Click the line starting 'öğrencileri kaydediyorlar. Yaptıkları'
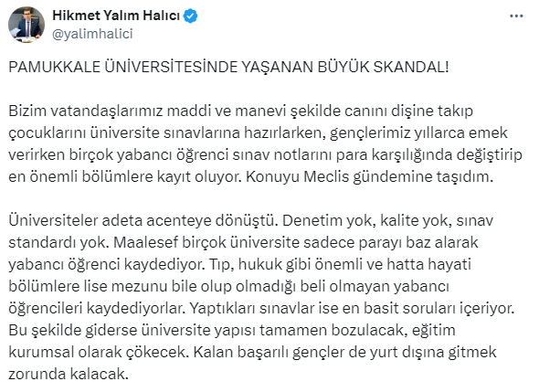The image size is (539, 392). click(x=261, y=309)
